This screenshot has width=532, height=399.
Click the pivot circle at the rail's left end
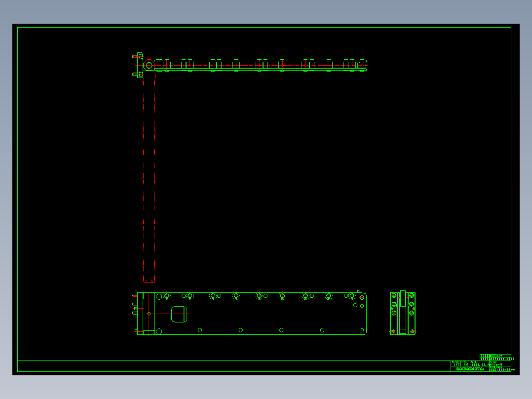coord(149,65)
